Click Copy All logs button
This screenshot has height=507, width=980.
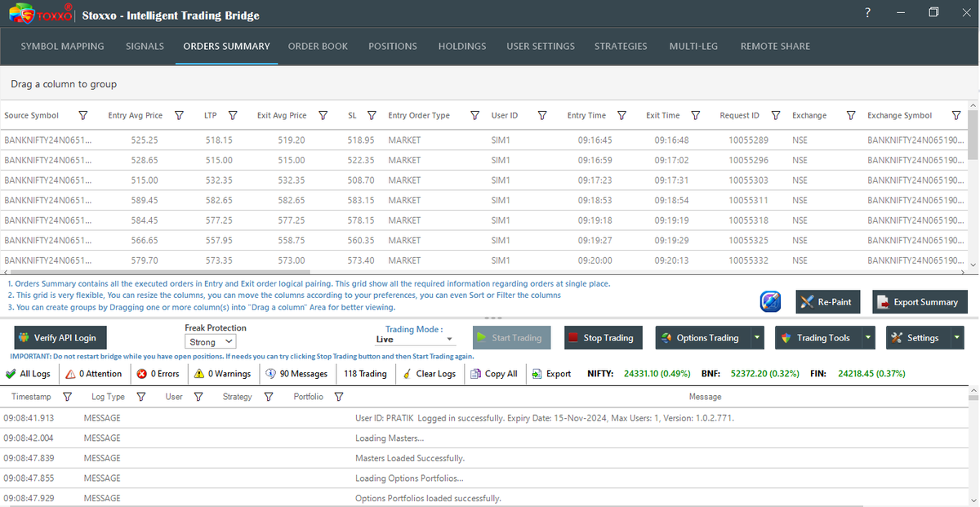493,374
